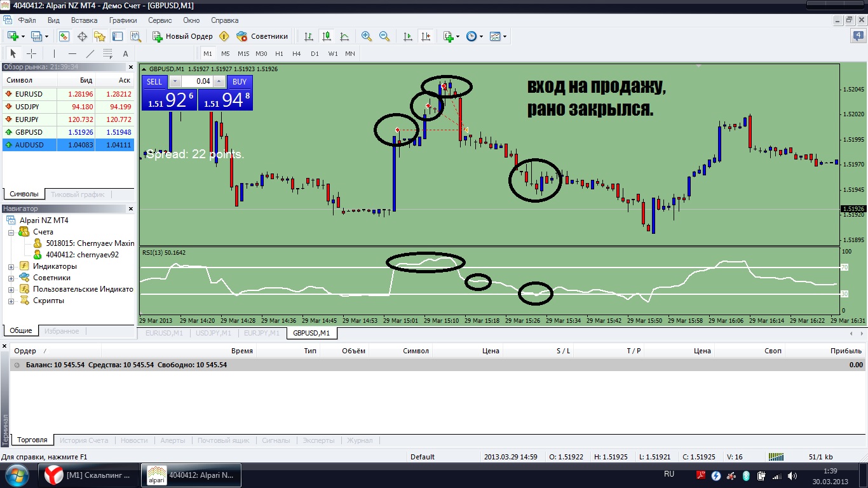Select the horizontal line tool
Viewport: 868px width, 488px height.
tap(72, 53)
